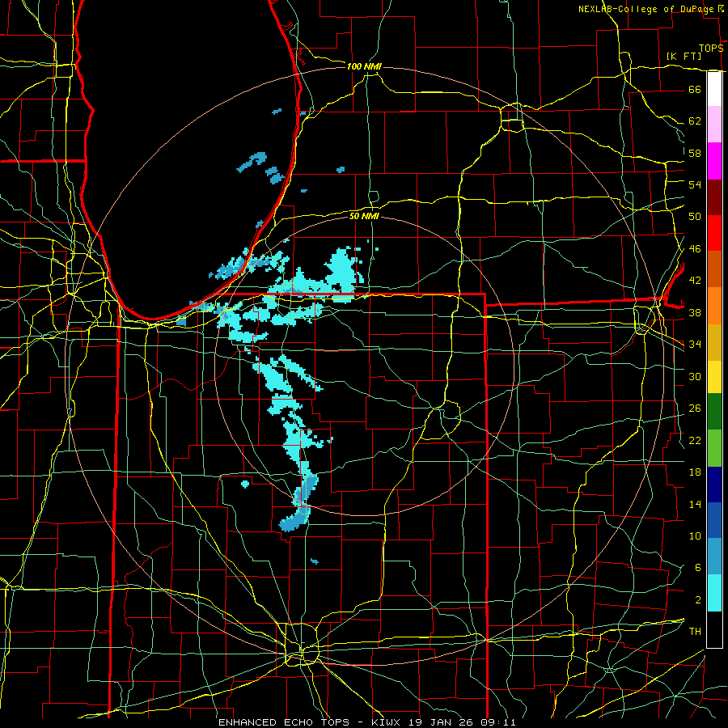Click the cyan swatch near 2
The image size is (728, 728).
[714, 593]
